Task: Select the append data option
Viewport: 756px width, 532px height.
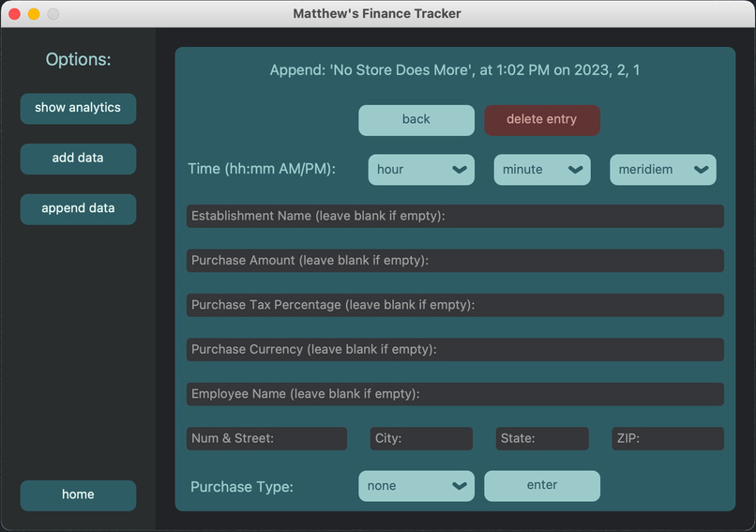Action: tap(78, 209)
